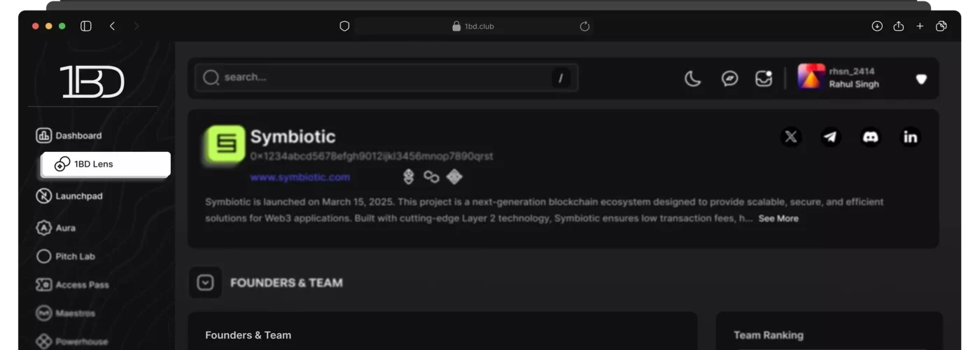The height and width of the screenshot is (350, 980).
Task: Click the Symbiotic project logo
Action: 225,144
